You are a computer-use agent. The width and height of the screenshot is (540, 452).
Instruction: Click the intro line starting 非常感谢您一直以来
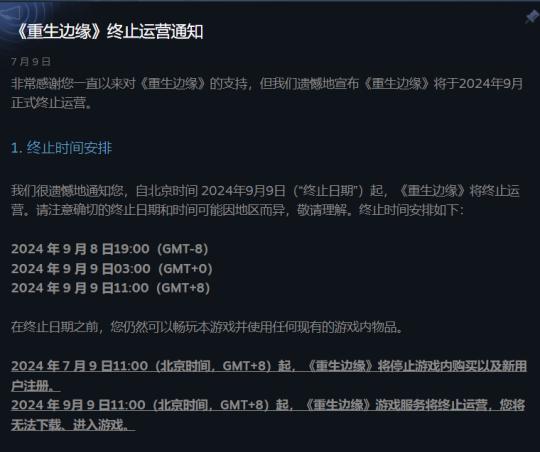[x=267, y=84]
